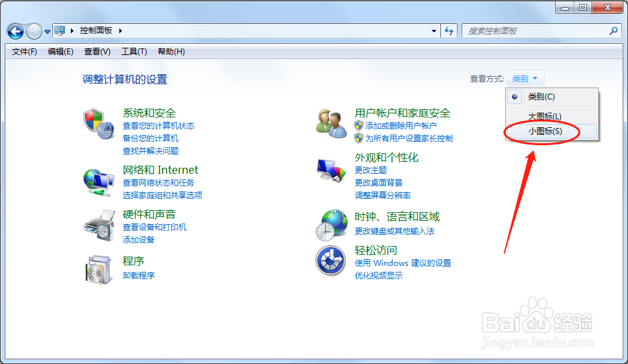Click the 系统和安全 shield icon

click(x=99, y=123)
